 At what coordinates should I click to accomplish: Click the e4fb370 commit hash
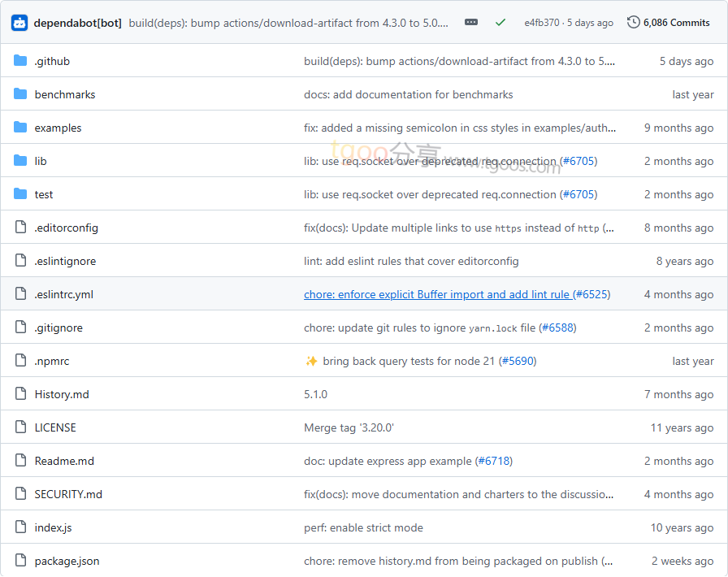click(x=541, y=23)
